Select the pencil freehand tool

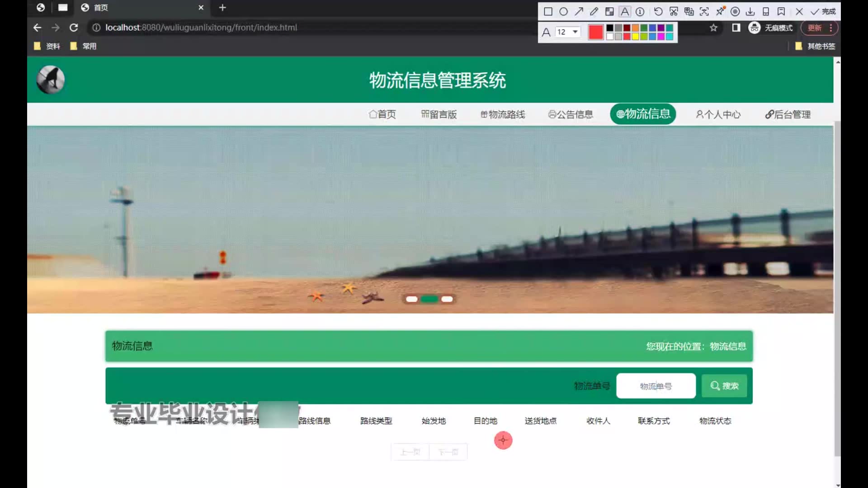(594, 12)
